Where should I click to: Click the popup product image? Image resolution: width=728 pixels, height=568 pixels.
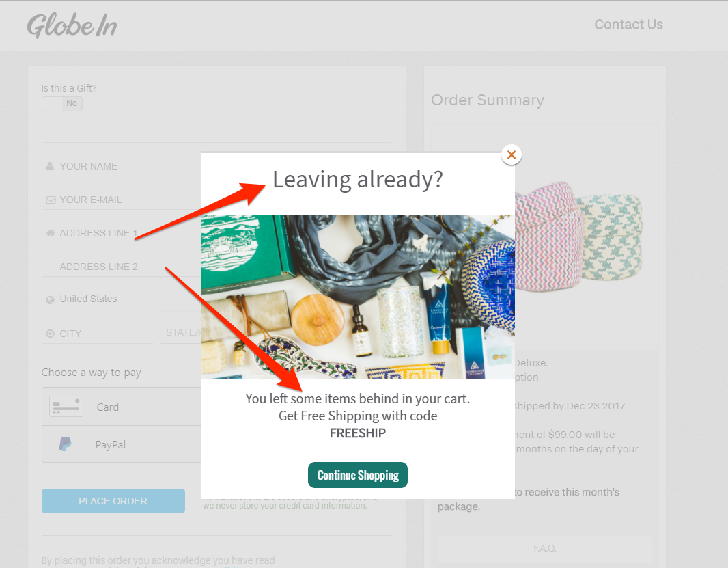[357, 297]
